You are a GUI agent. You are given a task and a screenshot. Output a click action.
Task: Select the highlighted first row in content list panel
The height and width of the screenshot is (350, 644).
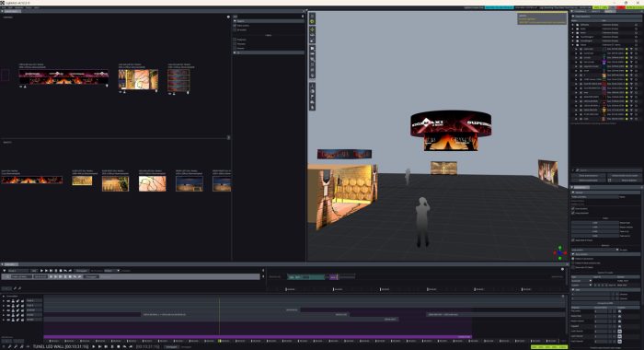pyautogui.click(x=269, y=21)
